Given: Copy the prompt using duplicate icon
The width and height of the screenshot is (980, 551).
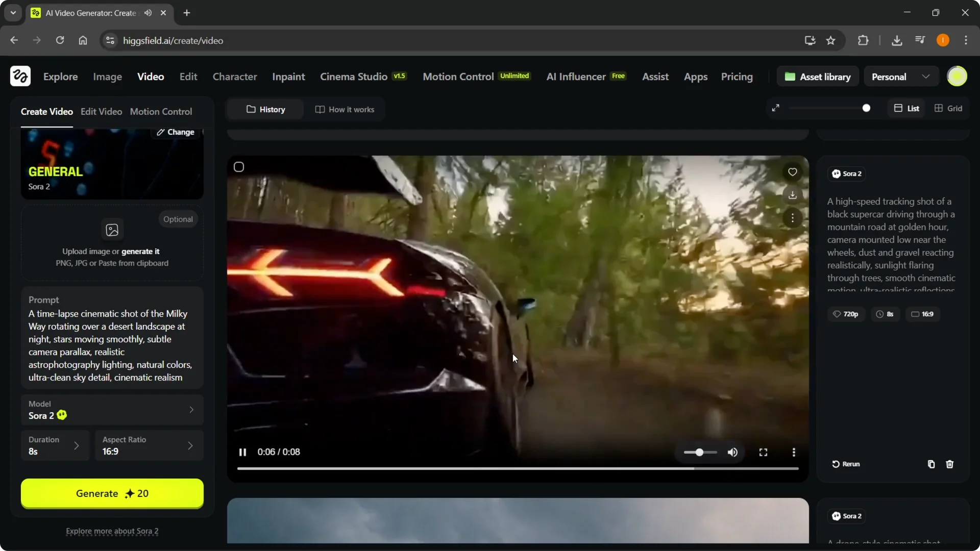Looking at the screenshot, I should (931, 464).
